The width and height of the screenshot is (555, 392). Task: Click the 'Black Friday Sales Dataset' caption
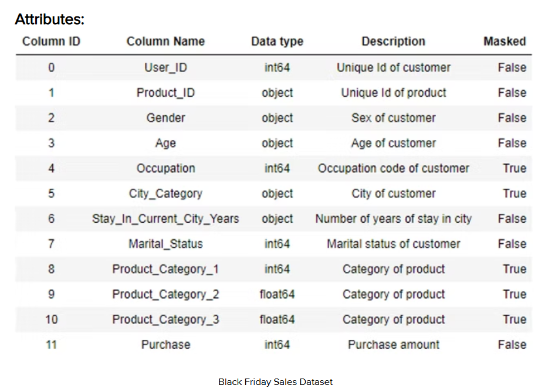tap(275, 382)
